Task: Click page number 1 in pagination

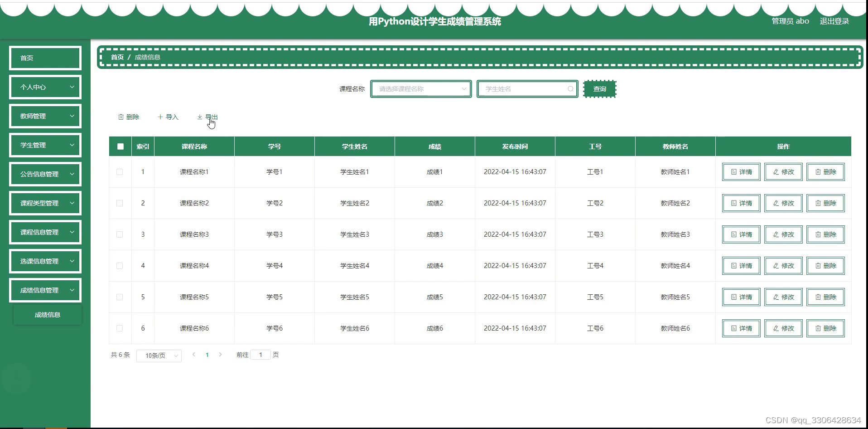Action: click(x=207, y=355)
